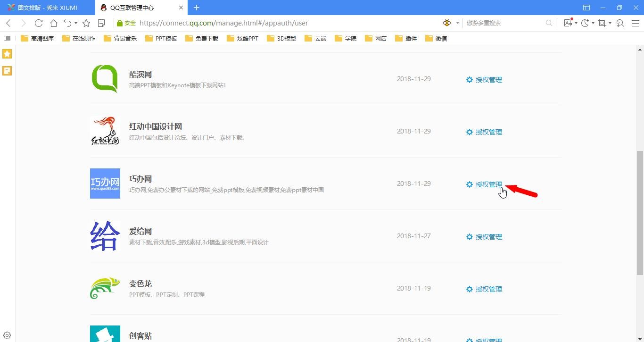Open the hamburger main menu
This screenshot has width=644, height=342.
[x=635, y=23]
